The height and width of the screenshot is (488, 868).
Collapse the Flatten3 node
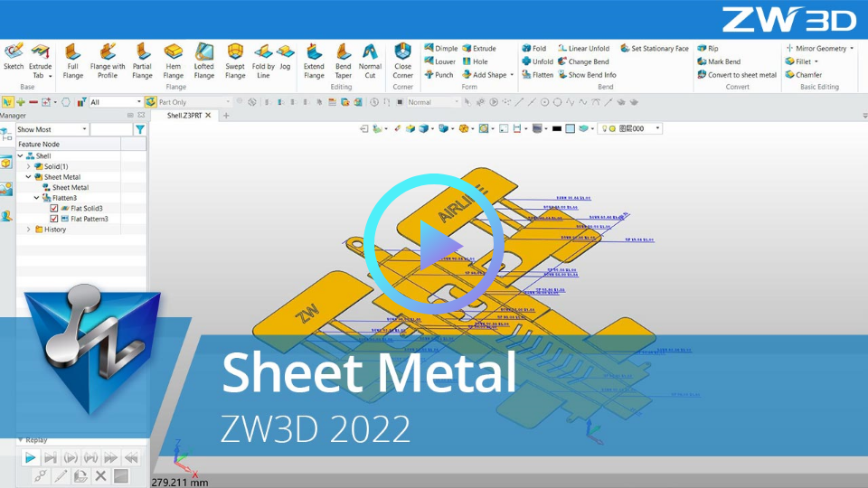37,198
